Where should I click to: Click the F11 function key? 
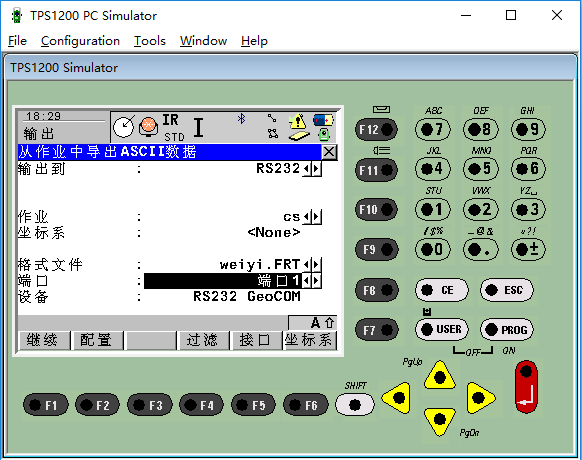tap(376, 170)
